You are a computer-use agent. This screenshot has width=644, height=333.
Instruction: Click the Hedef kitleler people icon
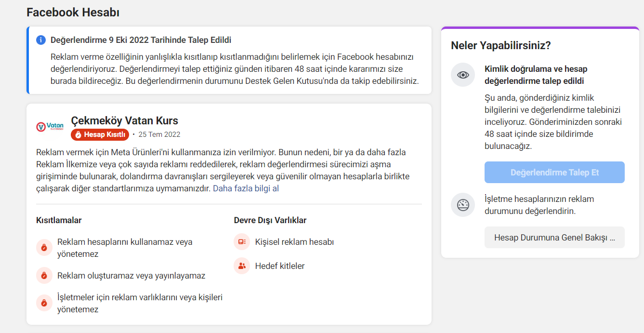click(x=242, y=266)
